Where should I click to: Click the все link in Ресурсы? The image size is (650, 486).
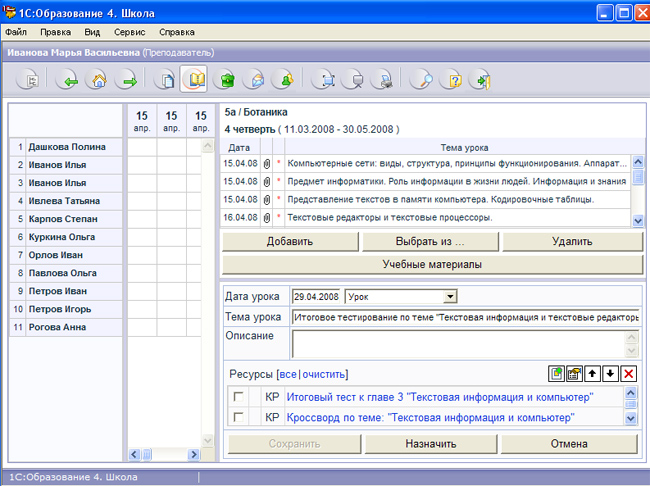click(288, 374)
